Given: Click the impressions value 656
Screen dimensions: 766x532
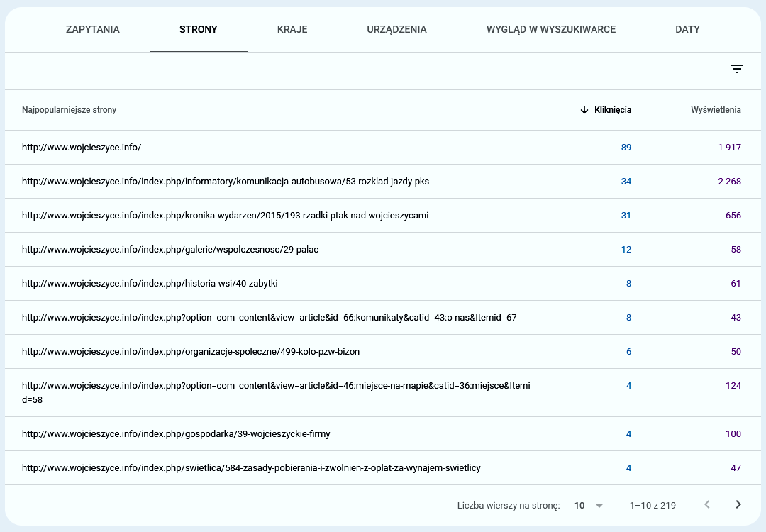Looking at the screenshot, I should tap(733, 216).
